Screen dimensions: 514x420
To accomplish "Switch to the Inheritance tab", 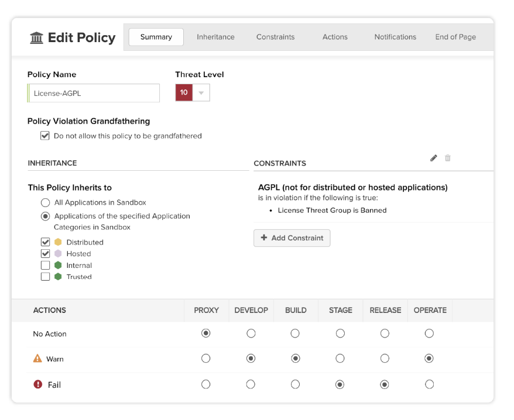I will pos(215,37).
